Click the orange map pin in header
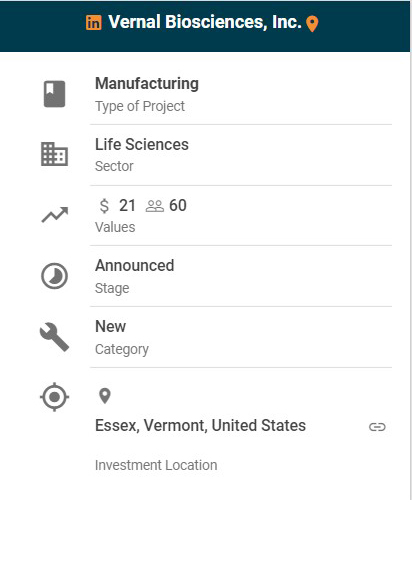This screenshot has width=412, height=567. point(312,24)
